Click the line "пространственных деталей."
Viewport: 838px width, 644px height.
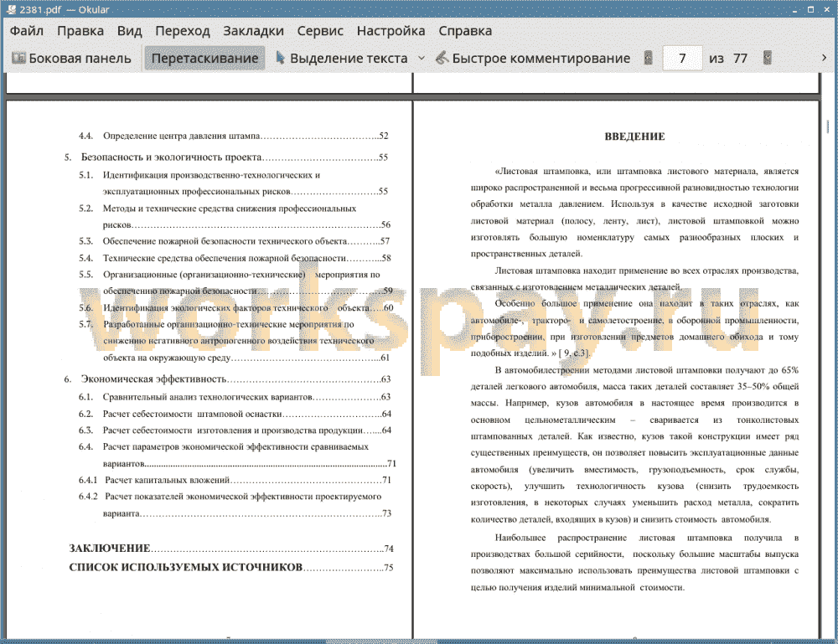pyautogui.click(x=526, y=254)
